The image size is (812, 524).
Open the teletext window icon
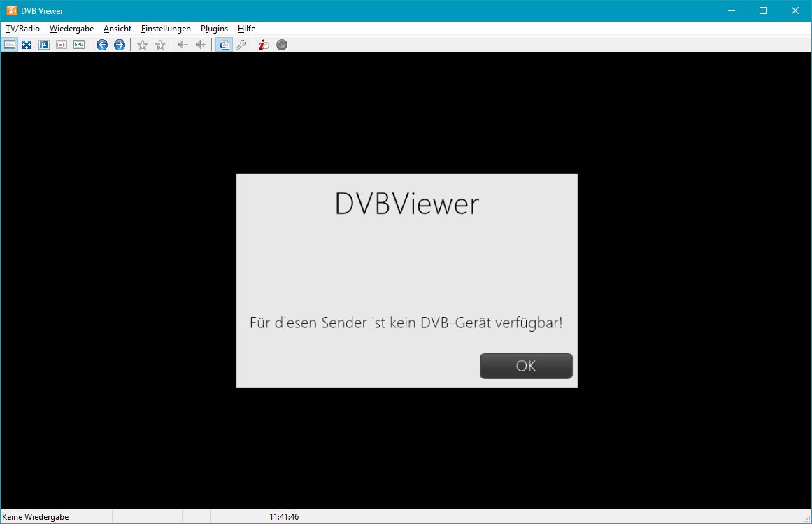pyautogui.click(x=61, y=45)
